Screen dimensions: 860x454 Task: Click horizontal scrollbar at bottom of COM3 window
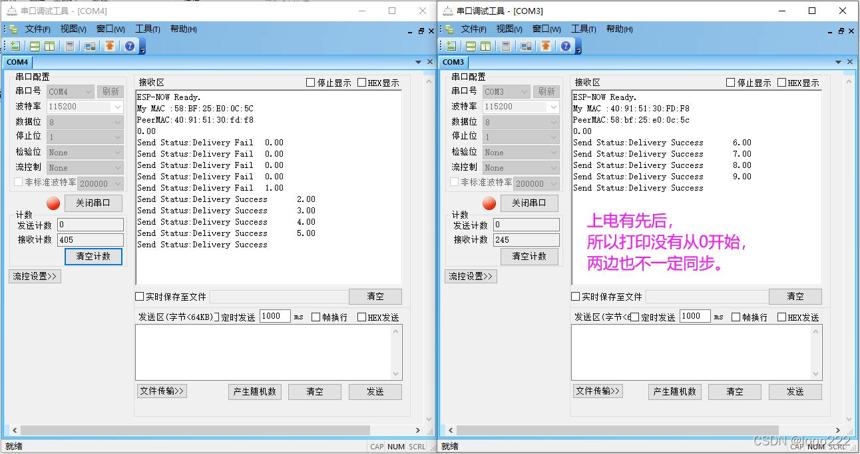tap(644, 430)
